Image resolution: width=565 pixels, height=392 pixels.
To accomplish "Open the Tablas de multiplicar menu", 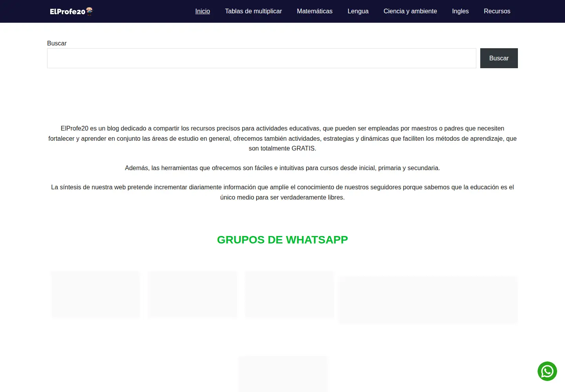I will [x=253, y=11].
